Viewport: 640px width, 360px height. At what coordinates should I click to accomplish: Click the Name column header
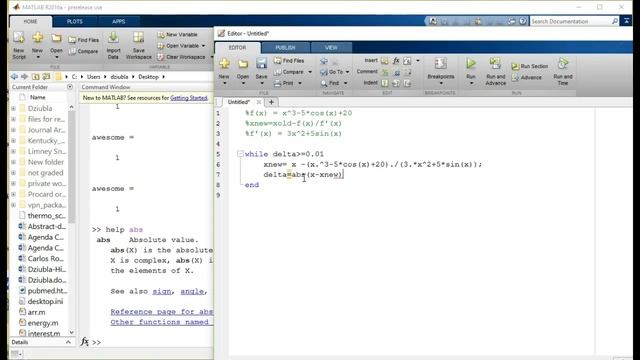[x=38, y=97]
